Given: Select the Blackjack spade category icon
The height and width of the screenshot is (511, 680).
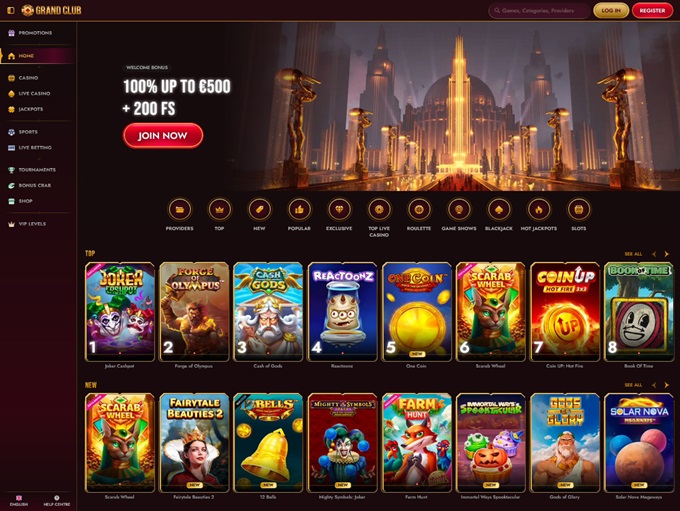Looking at the screenshot, I should point(499,210).
